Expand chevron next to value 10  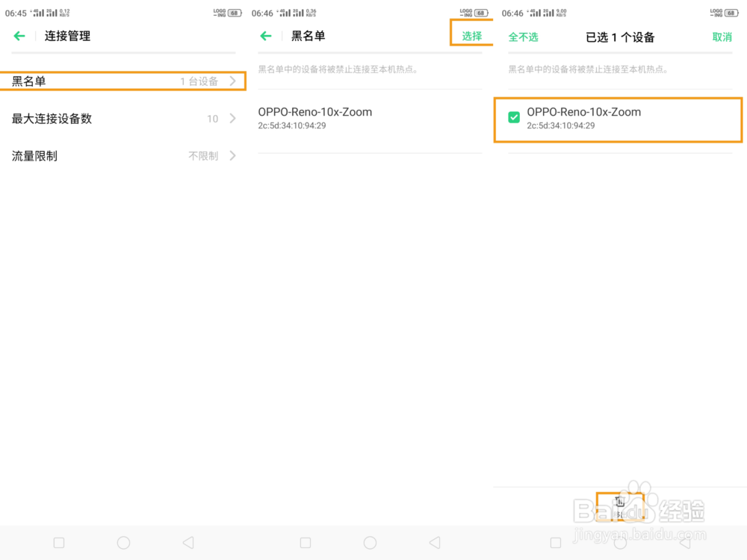[233, 119]
